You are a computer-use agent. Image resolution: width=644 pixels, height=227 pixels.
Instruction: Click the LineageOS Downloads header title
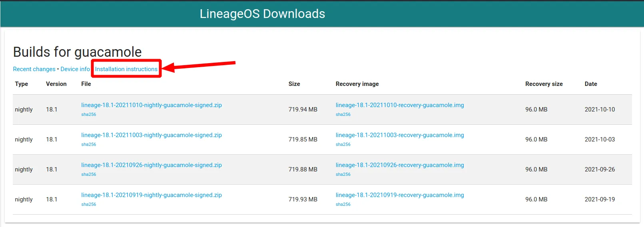(x=262, y=14)
